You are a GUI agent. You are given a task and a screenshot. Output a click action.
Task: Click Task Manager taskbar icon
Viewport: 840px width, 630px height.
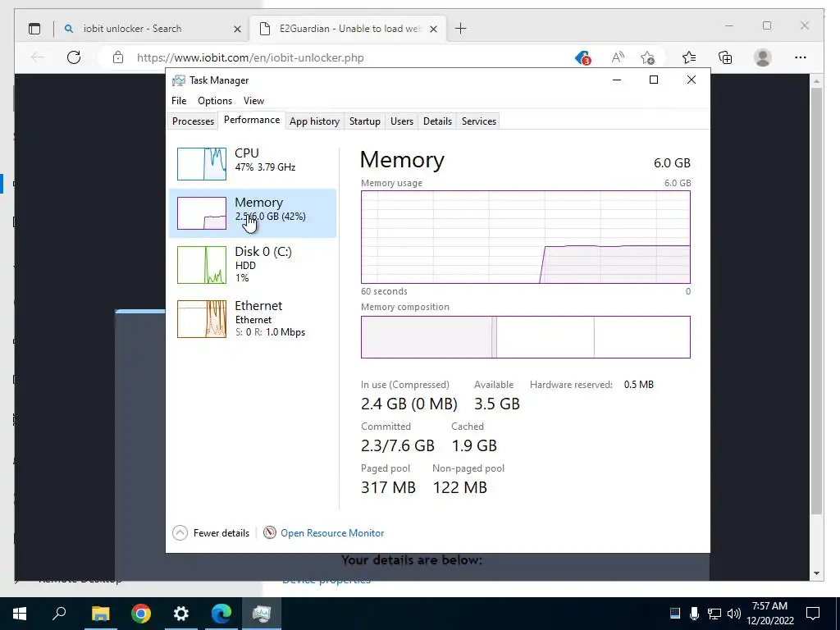tap(262, 614)
